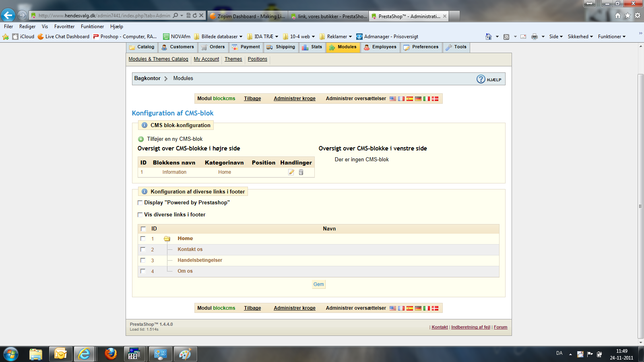Open browser settings gear icon

pos(638,16)
